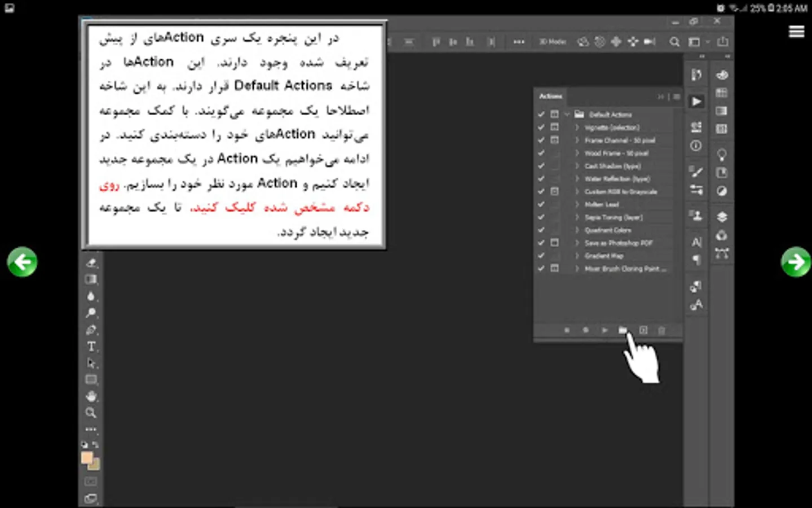Select the Horizontal Type tool
The height and width of the screenshot is (508, 812).
[x=91, y=347]
